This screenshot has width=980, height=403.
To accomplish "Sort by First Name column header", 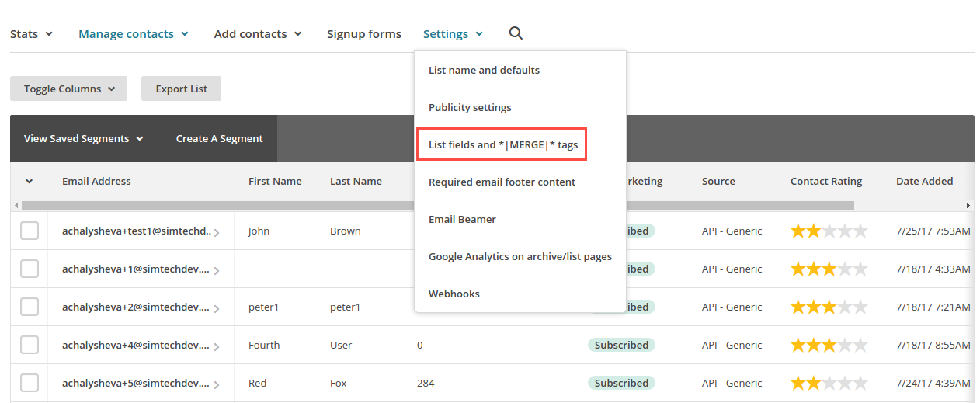I will coord(275,181).
